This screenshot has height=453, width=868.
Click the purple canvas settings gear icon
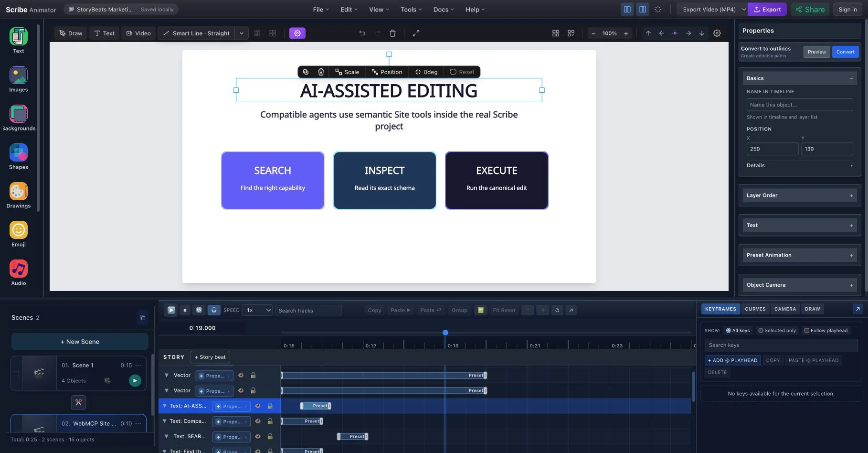click(297, 33)
